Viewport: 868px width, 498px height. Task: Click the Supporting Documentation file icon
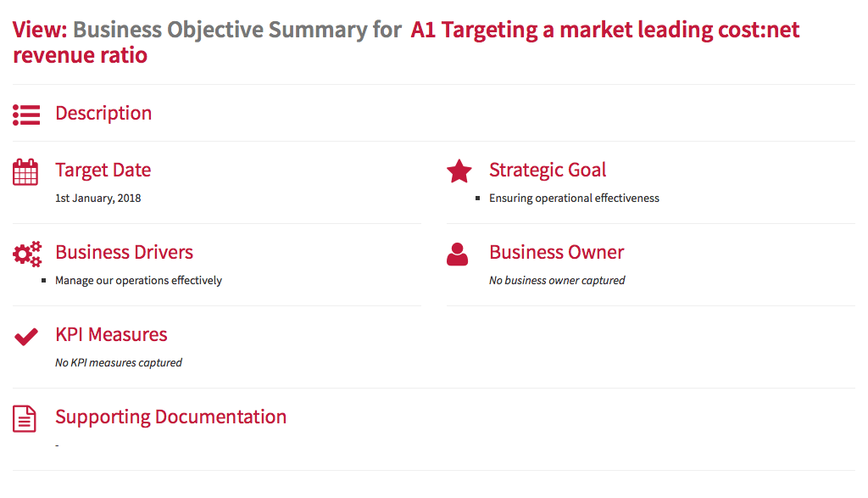coord(25,419)
